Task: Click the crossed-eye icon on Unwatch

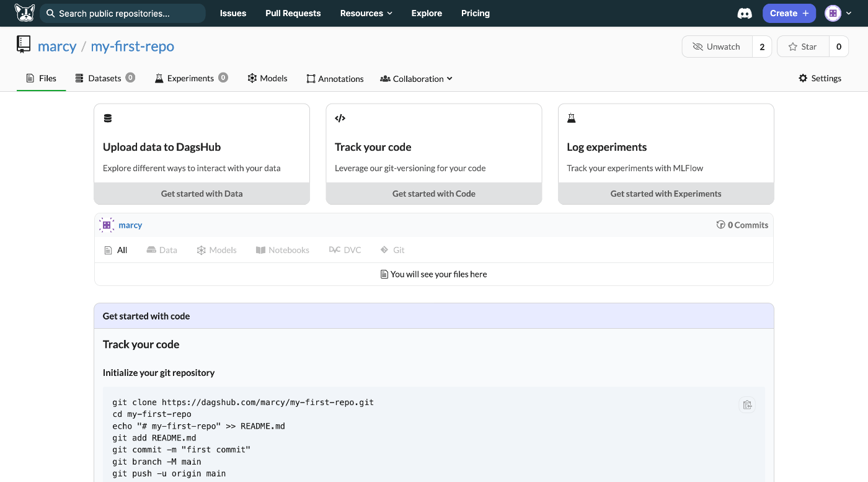Action: [697, 47]
